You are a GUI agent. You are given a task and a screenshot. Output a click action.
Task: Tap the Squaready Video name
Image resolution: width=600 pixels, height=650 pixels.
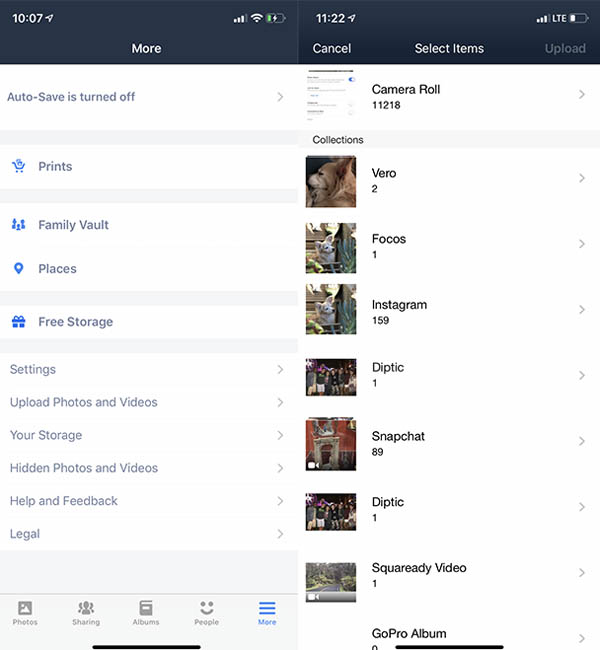click(419, 568)
